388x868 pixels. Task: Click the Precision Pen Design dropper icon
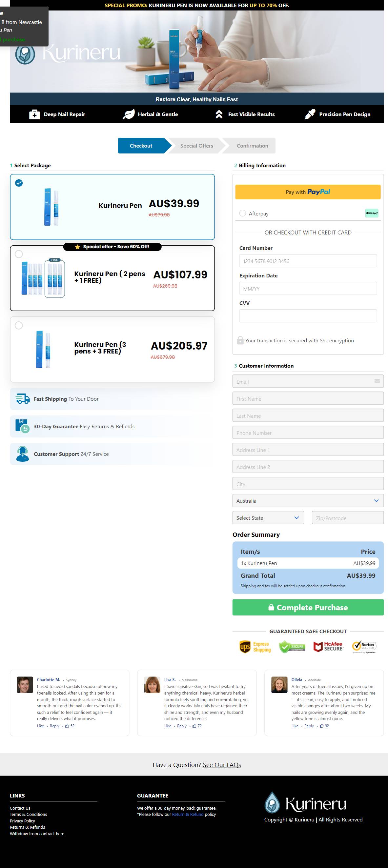pyautogui.click(x=310, y=114)
